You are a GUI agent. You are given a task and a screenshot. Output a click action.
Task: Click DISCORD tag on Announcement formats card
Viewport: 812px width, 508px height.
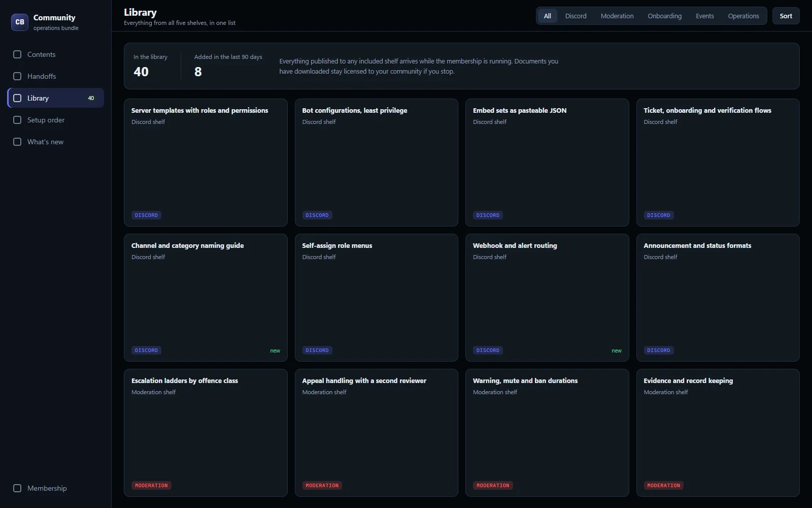click(x=659, y=351)
